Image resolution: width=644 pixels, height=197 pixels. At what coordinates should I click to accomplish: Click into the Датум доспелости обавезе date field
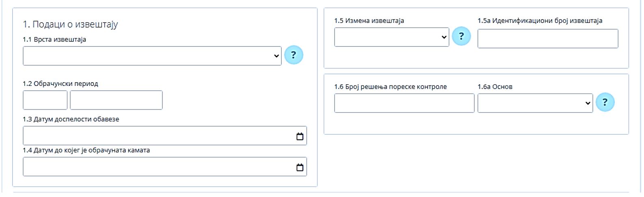point(158,136)
